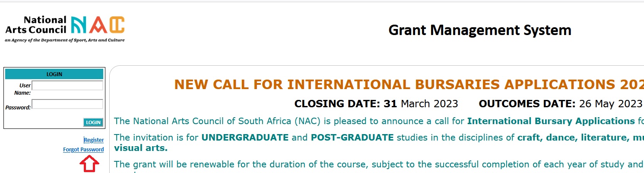Click the 'Password:' field label
644x173 pixels.
click(x=18, y=107)
